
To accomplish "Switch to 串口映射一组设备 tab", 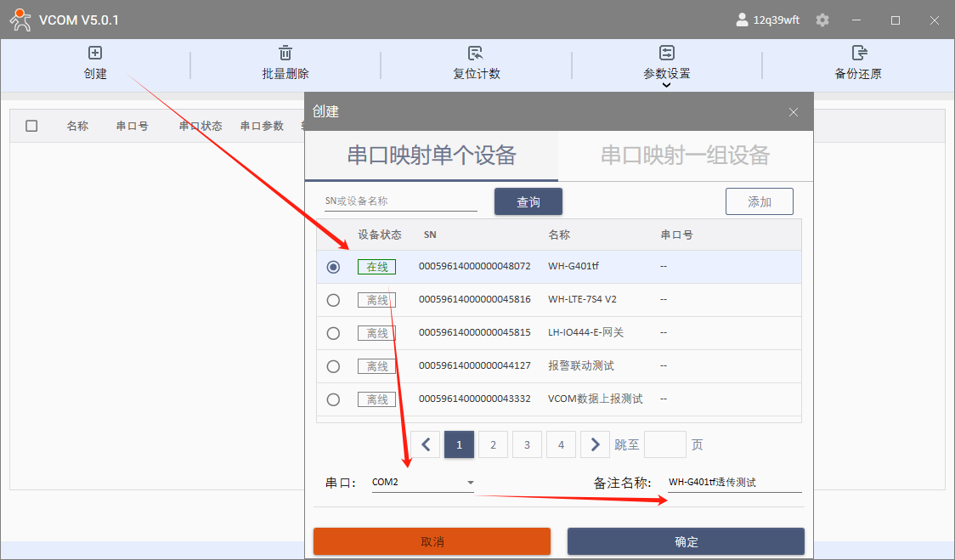I will [685, 156].
